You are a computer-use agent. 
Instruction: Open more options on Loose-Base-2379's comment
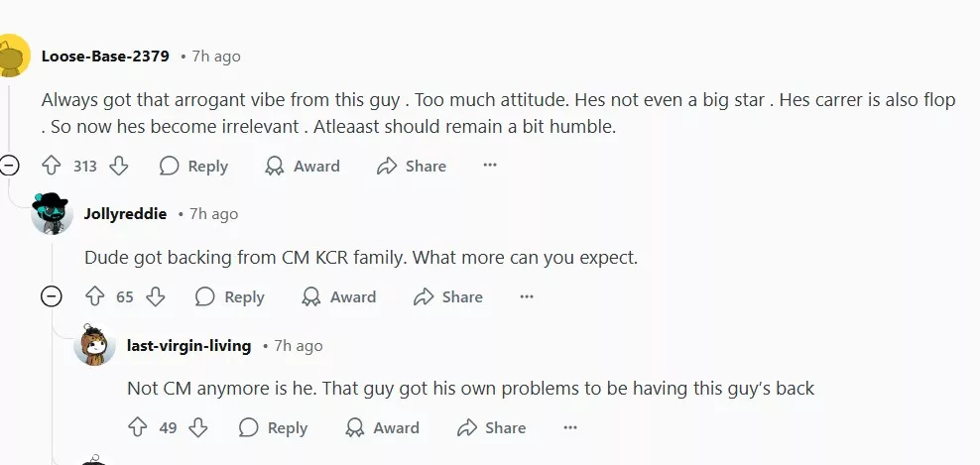pos(490,166)
